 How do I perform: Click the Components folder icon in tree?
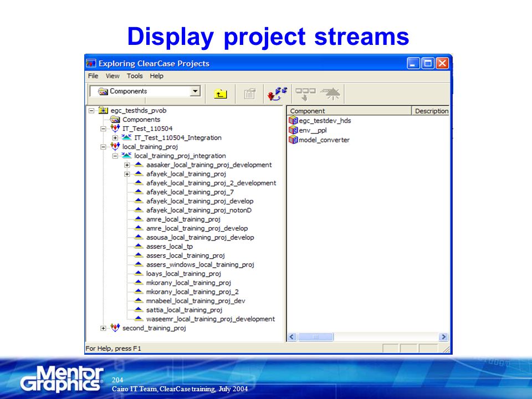point(115,120)
